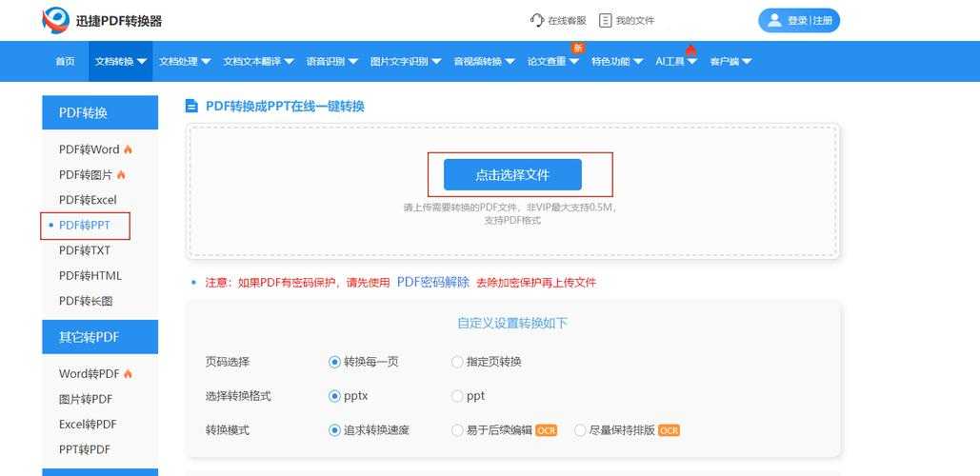Open PDF转Word in sidebar

[x=89, y=149]
